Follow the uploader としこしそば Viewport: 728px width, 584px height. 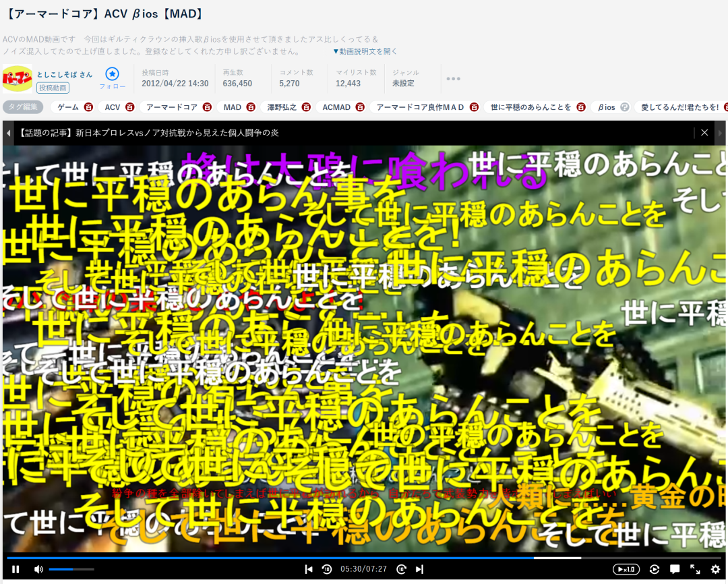coord(113,78)
